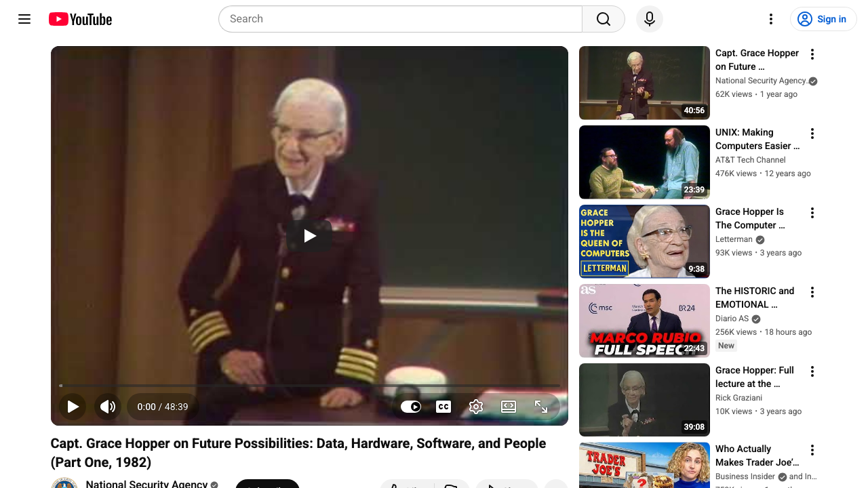Click '256K views • 18 hours ago' text
868x488 pixels.
[764, 332]
